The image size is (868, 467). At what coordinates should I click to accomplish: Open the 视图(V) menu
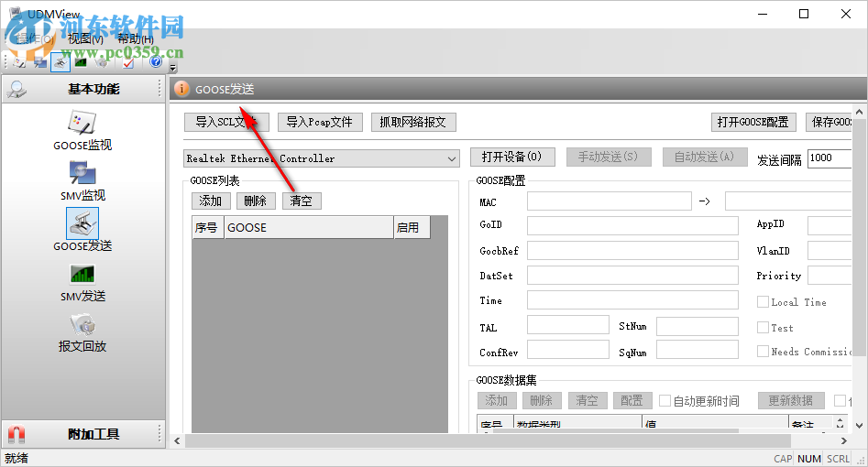(x=85, y=38)
